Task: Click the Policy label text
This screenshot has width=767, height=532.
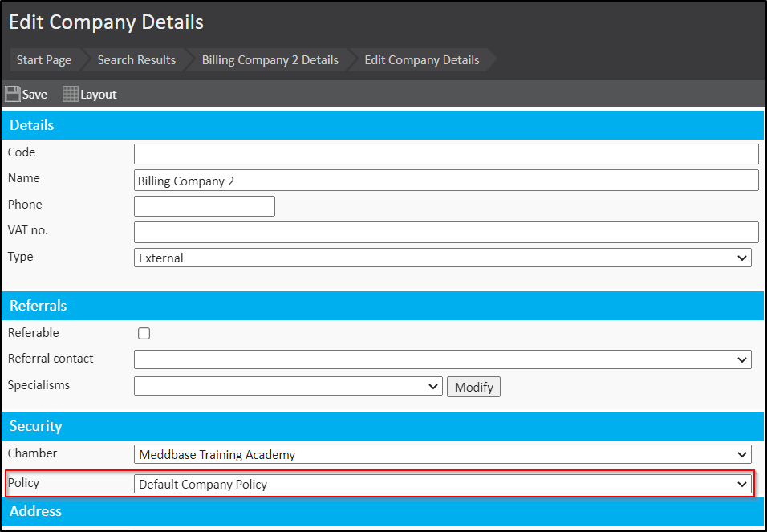Action: (x=23, y=483)
